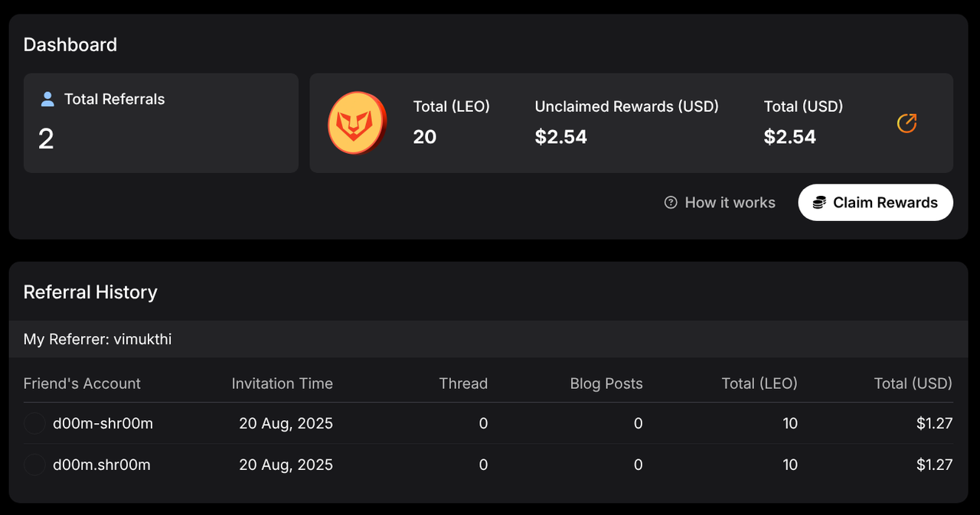Click the Total Referrals card

point(161,123)
